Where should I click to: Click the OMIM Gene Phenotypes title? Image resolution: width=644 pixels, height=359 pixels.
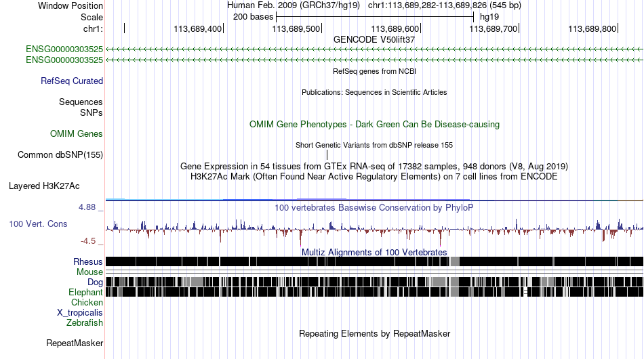point(374,125)
